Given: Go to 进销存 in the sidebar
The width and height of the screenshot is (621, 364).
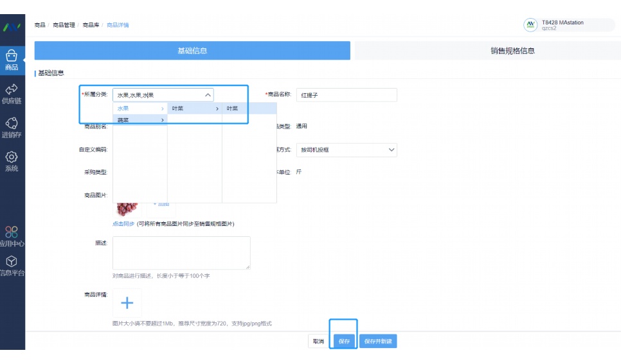Looking at the screenshot, I should [x=12, y=127].
